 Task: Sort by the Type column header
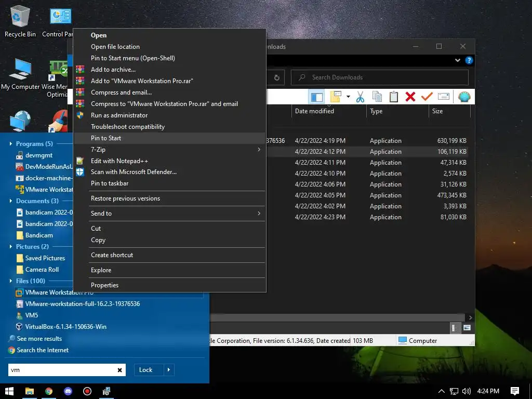(x=397, y=111)
